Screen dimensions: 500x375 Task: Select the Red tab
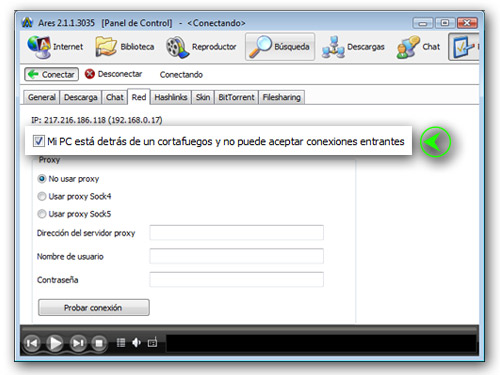pos(139,97)
